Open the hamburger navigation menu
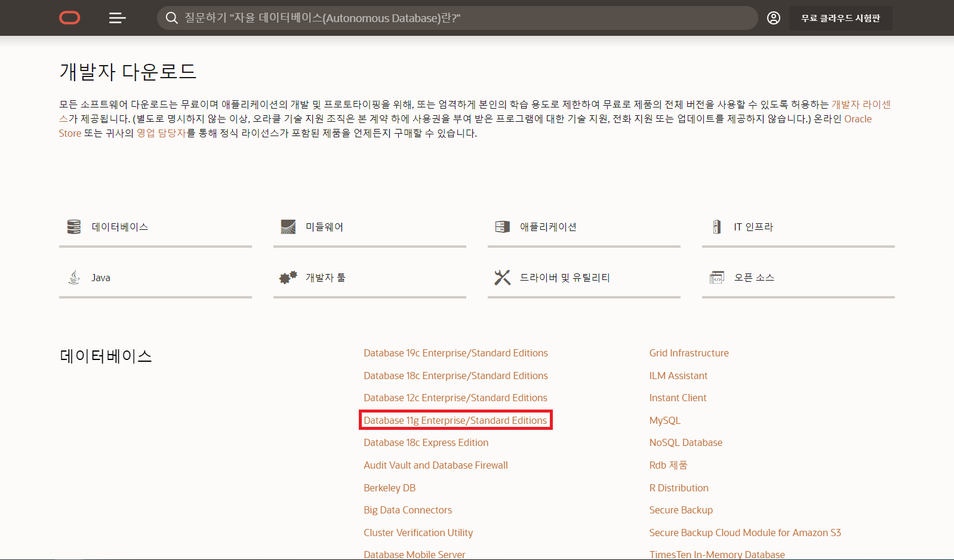This screenshot has height=560, width=954. (117, 18)
